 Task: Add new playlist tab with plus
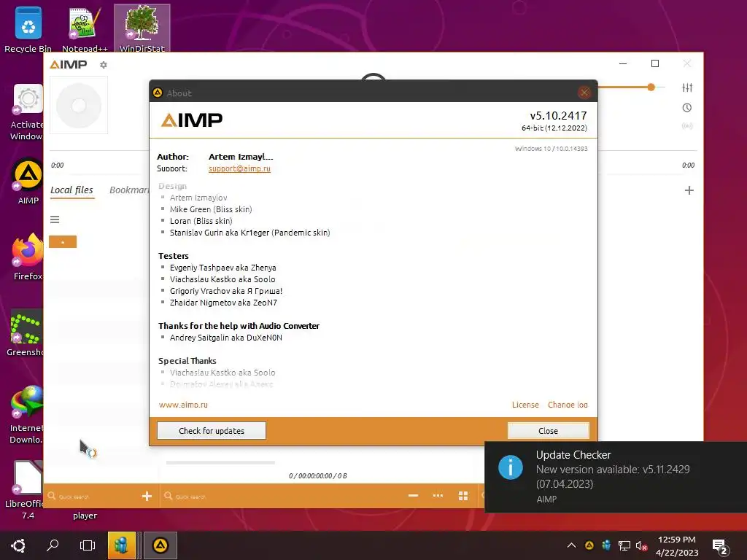689,190
